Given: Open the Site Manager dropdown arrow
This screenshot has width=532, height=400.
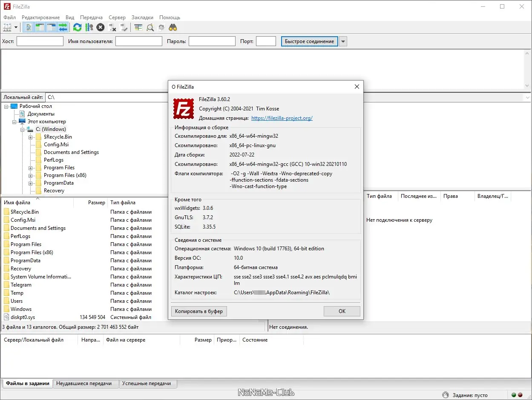Looking at the screenshot, I should [16, 27].
